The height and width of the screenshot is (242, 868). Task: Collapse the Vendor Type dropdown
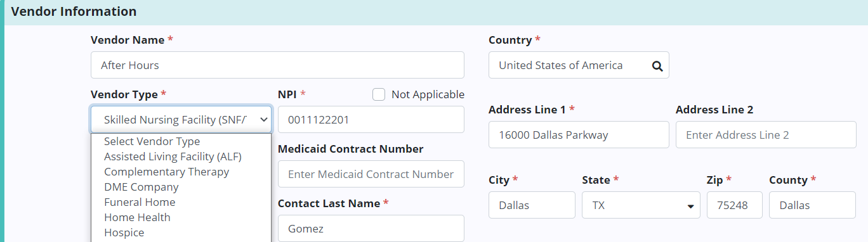point(181,119)
